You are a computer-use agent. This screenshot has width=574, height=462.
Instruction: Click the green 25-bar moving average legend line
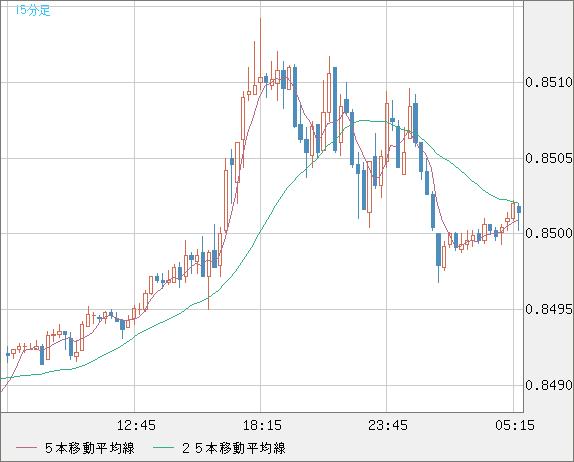[x=163, y=448]
